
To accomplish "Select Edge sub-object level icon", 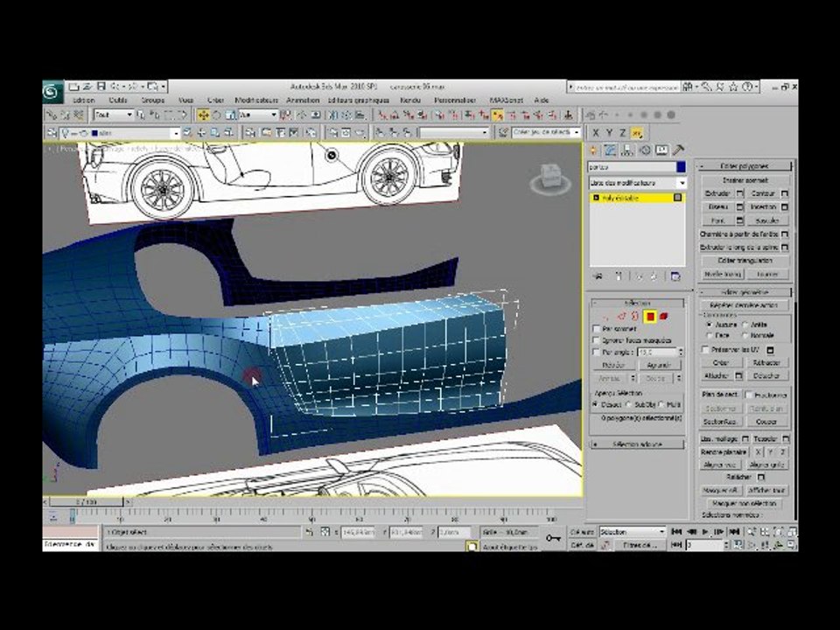I will 621,317.
